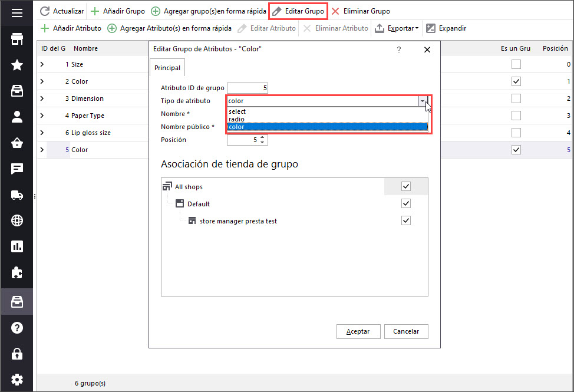Click the Posición number field
Screen dimensions: 574x392
tap(243, 140)
